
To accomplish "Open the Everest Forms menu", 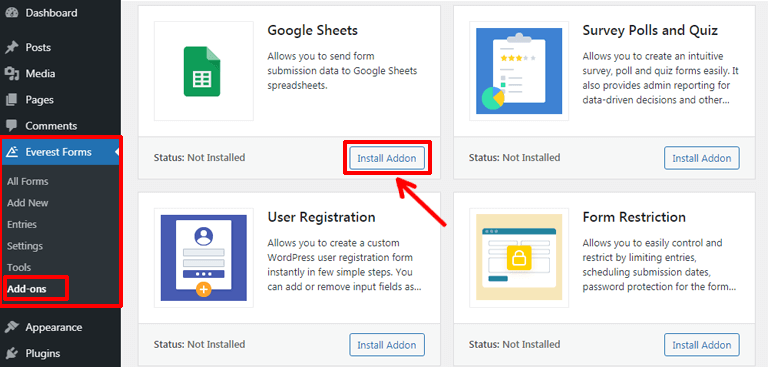I will point(60,152).
